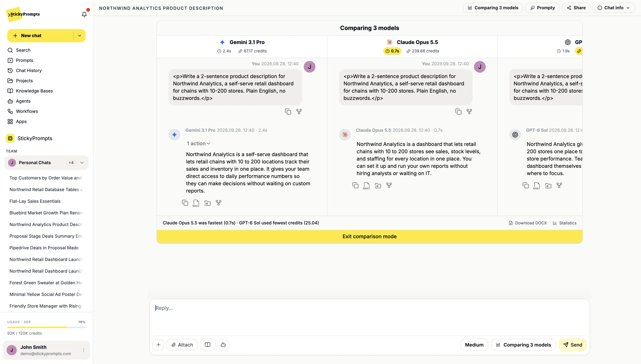Viewport: 641px width, 364px height.
Task: Open the prompt library book icon
Action: pyautogui.click(x=207, y=345)
